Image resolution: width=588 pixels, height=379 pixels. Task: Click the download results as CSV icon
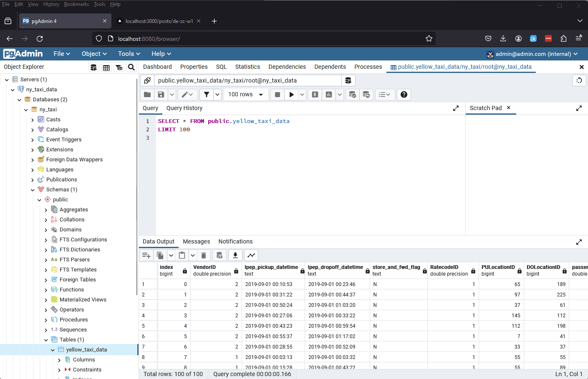point(235,255)
